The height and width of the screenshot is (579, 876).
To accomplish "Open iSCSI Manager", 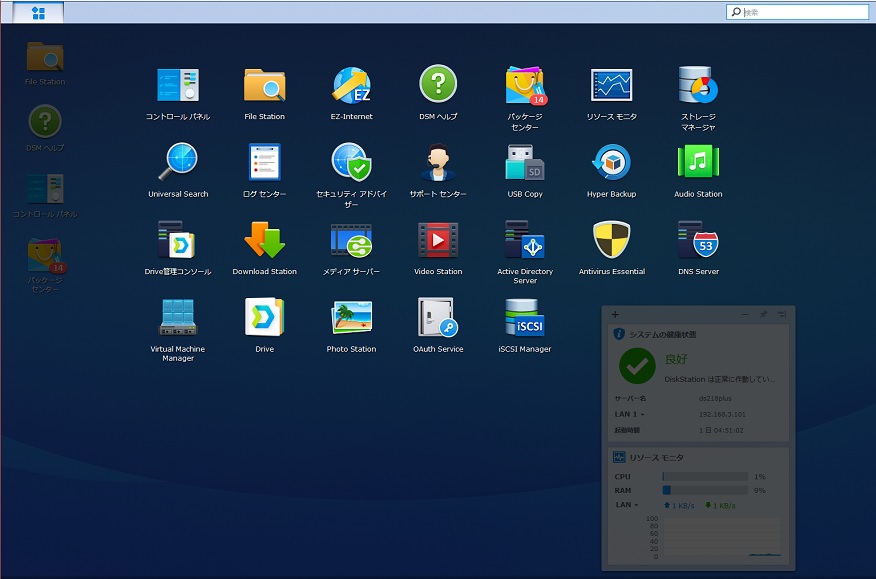I will coord(525,317).
